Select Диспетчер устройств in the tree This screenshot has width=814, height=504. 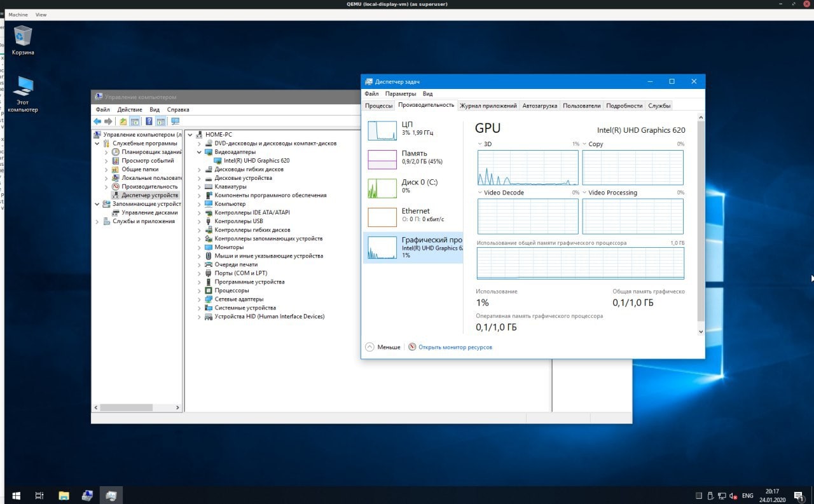(150, 196)
